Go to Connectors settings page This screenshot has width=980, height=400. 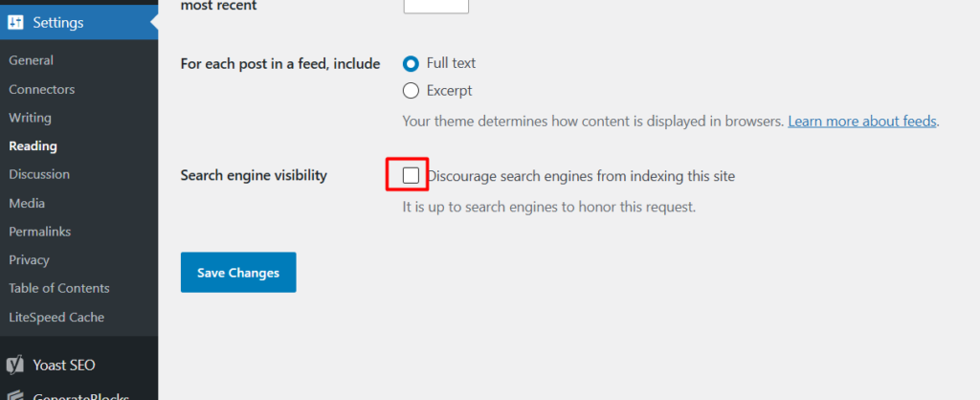tap(42, 89)
